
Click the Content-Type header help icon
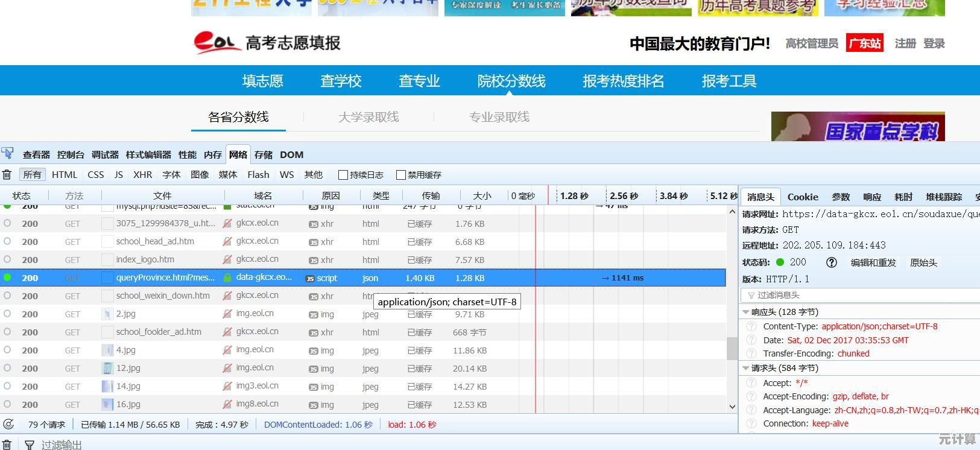point(751,326)
